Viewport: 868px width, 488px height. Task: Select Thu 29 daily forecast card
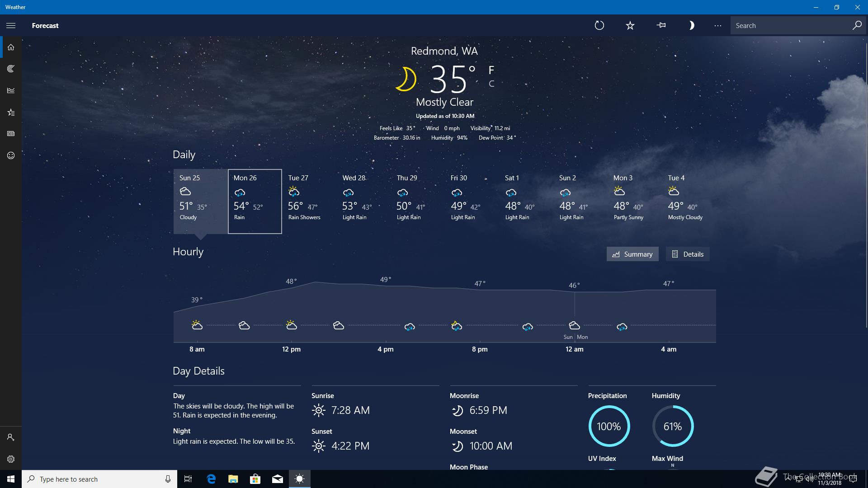(418, 202)
